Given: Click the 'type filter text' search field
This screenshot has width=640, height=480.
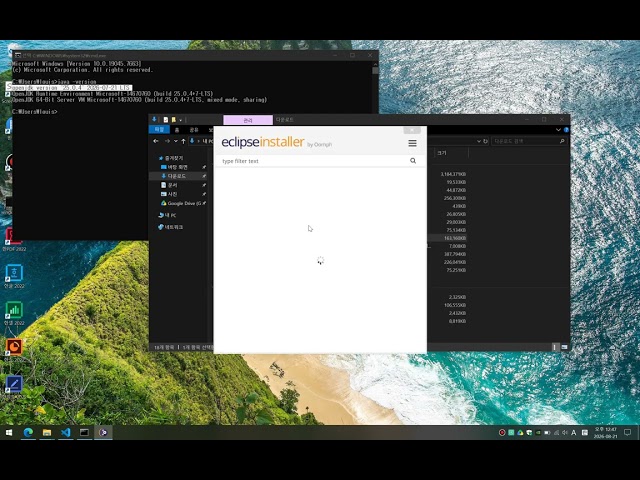Looking at the screenshot, I should (x=314, y=161).
